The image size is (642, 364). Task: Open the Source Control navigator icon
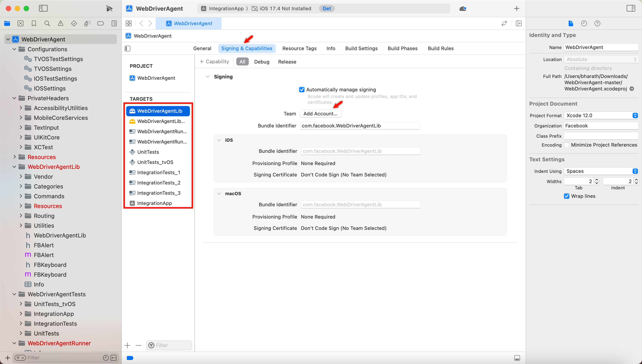21,23
